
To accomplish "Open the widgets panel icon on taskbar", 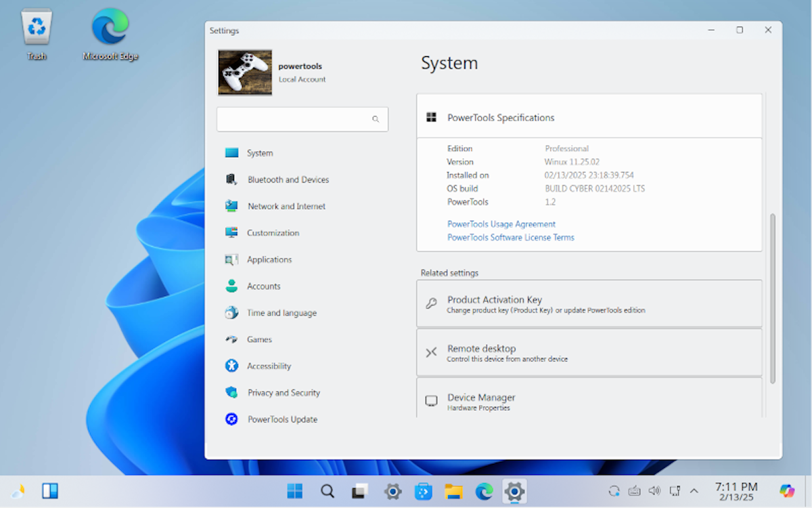I will tap(50, 491).
